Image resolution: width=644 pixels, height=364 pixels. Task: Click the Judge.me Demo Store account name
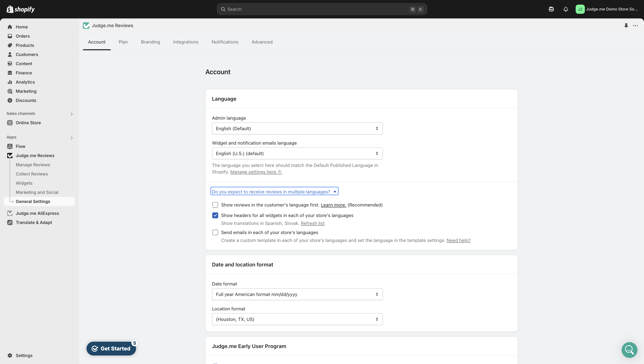pyautogui.click(x=612, y=9)
